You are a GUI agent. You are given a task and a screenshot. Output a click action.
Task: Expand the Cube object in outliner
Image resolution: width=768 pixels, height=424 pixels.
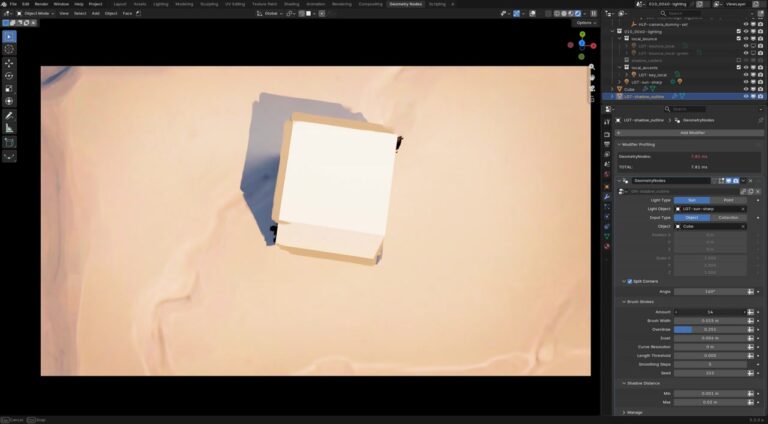[x=613, y=89]
